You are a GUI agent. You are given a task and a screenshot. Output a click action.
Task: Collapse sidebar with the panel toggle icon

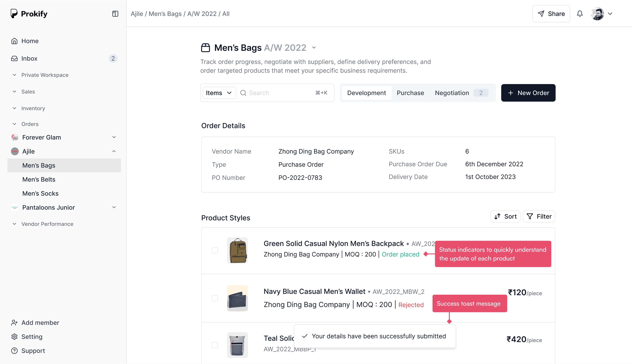coord(115,14)
